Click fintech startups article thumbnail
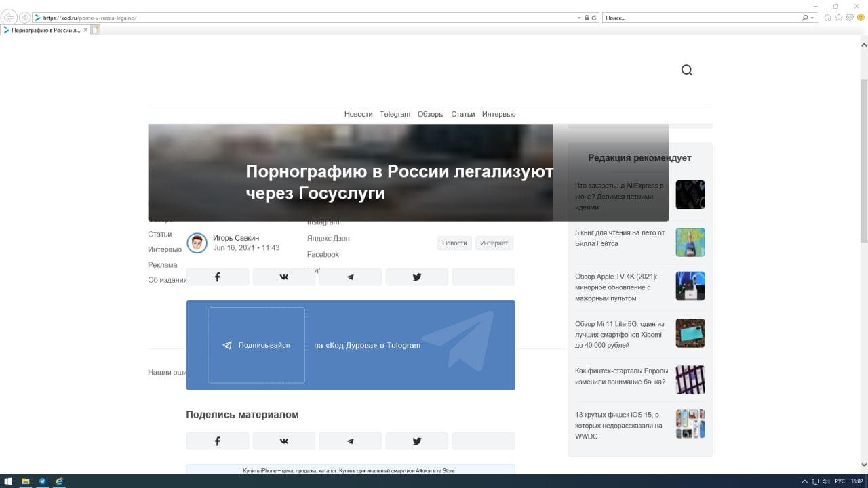Screen dimensions: 868x488 tap(690, 380)
